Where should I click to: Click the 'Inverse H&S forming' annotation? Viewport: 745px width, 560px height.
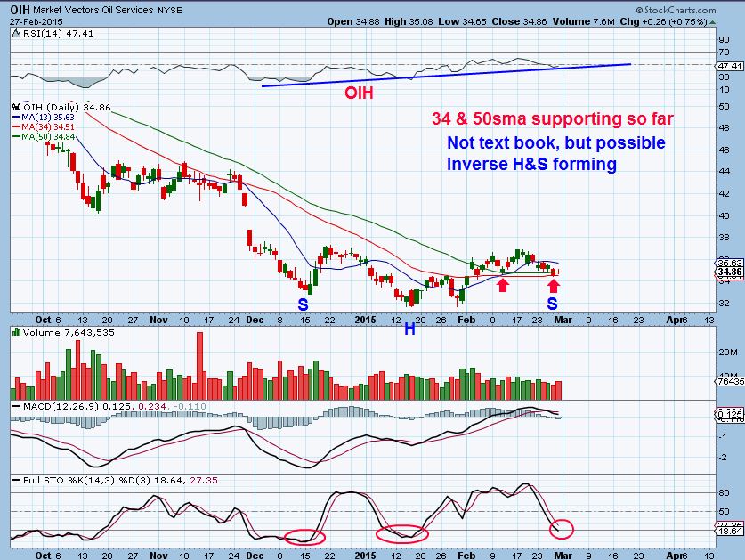(x=531, y=164)
